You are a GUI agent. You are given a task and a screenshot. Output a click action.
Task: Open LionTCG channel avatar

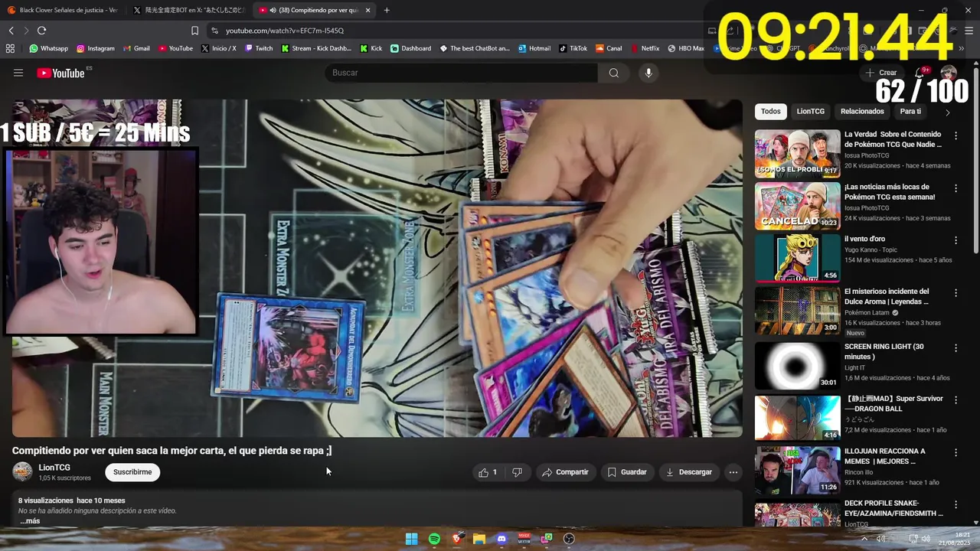point(23,471)
